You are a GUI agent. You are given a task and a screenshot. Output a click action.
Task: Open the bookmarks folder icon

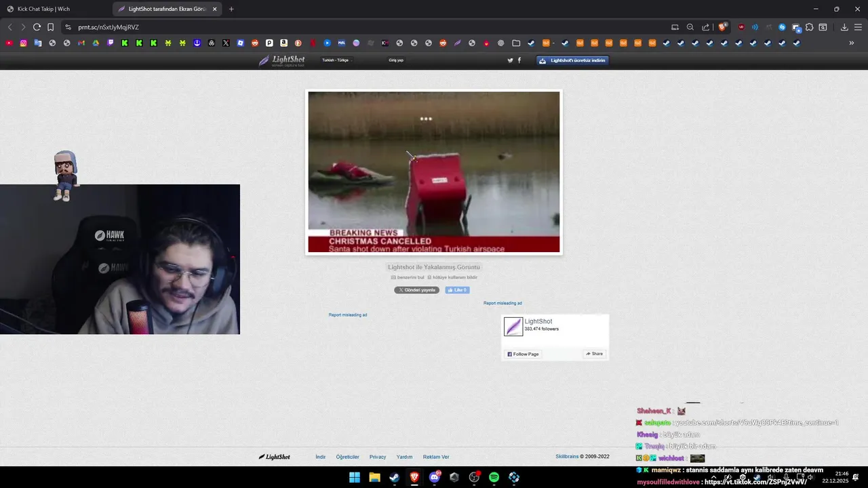click(516, 43)
